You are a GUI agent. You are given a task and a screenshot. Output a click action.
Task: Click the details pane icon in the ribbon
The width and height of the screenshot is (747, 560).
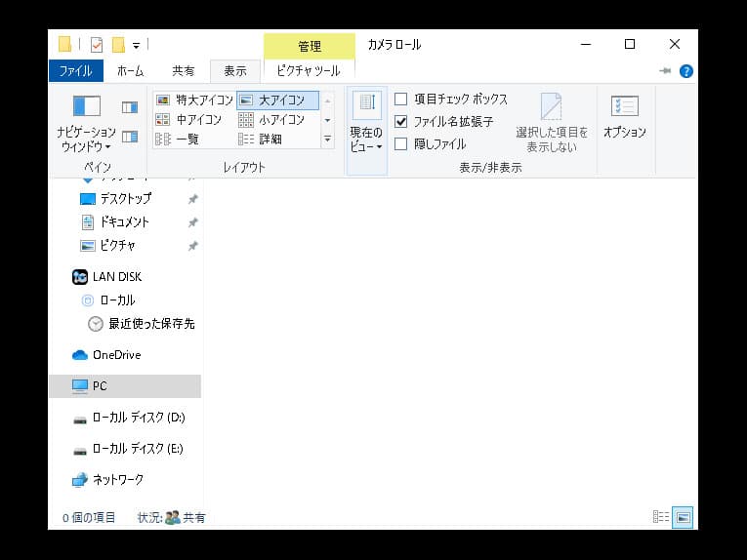click(x=130, y=137)
